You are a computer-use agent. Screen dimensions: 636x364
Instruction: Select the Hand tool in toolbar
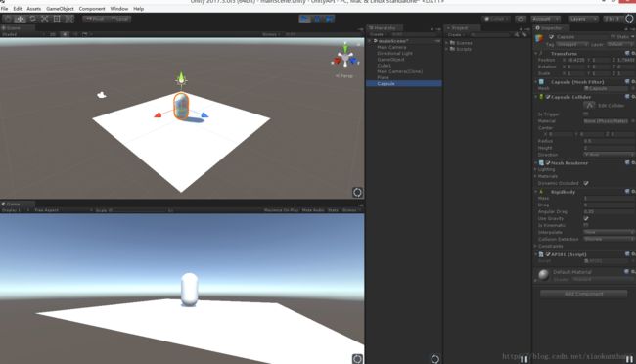pyautogui.click(x=8, y=19)
